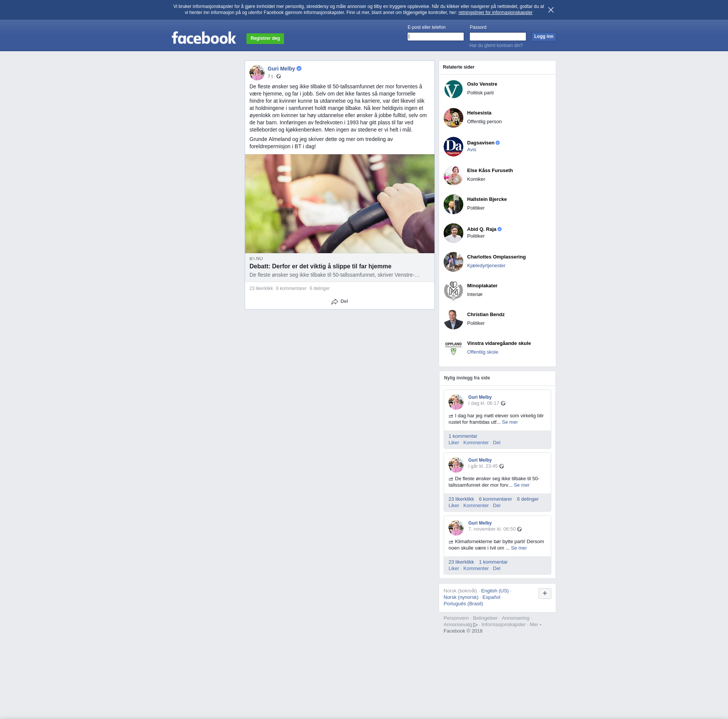Open Minoplakater page logo
This screenshot has width=728, height=719.
click(453, 291)
